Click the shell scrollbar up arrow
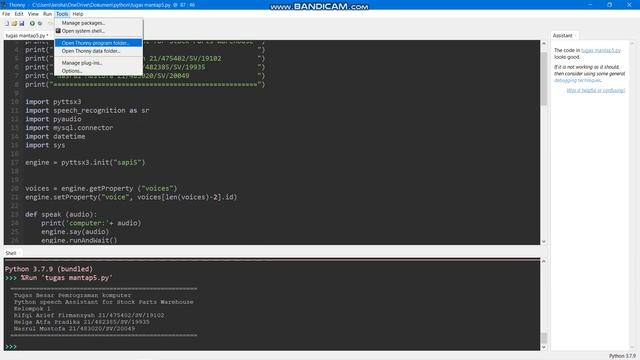This screenshot has width=640, height=360. point(544,261)
